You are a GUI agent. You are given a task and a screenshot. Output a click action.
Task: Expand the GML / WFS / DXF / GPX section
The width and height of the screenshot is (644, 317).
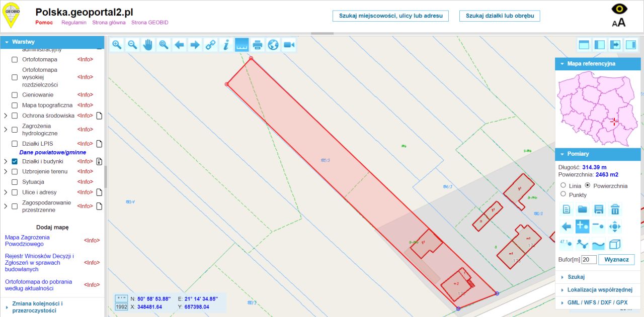point(599,302)
